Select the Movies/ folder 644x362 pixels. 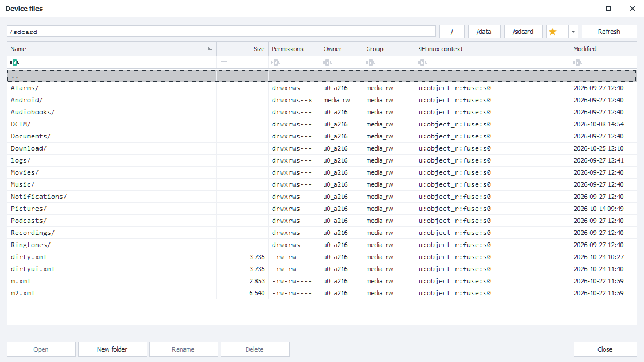click(321, 172)
